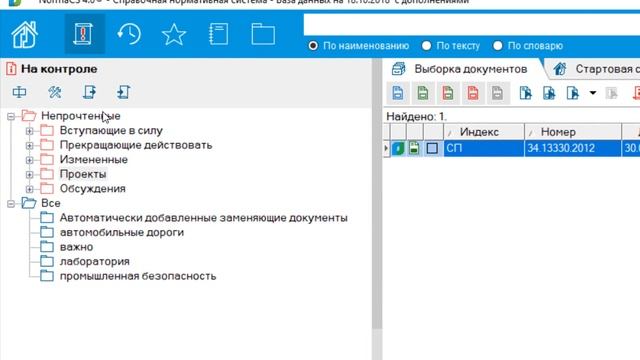
Task: Select Обсуждения tree item
Action: [x=93, y=189]
